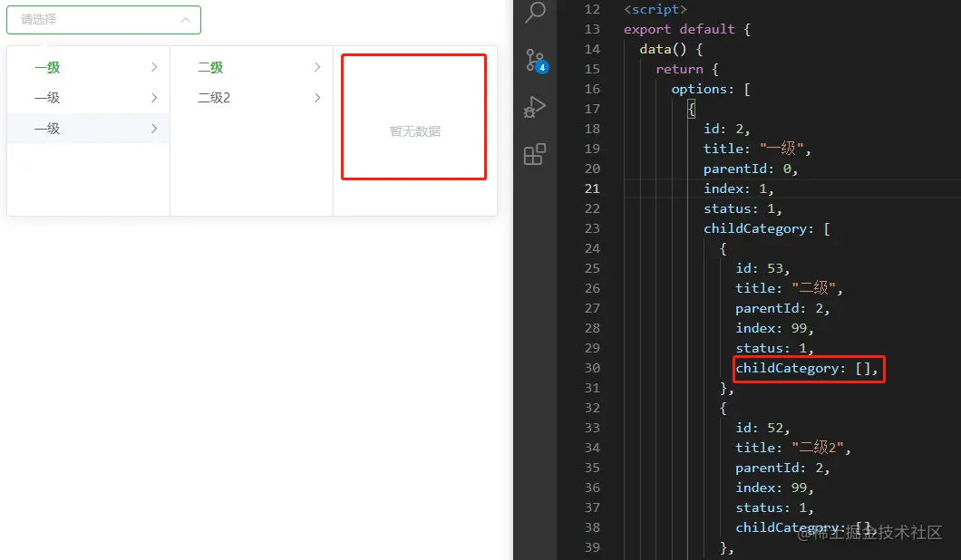961x560 pixels.
Task: Click 'index: 99,' on line 36
Action: pos(775,488)
